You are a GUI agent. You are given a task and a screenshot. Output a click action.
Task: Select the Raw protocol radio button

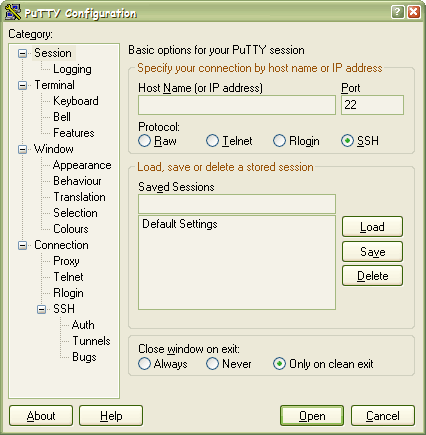click(144, 141)
